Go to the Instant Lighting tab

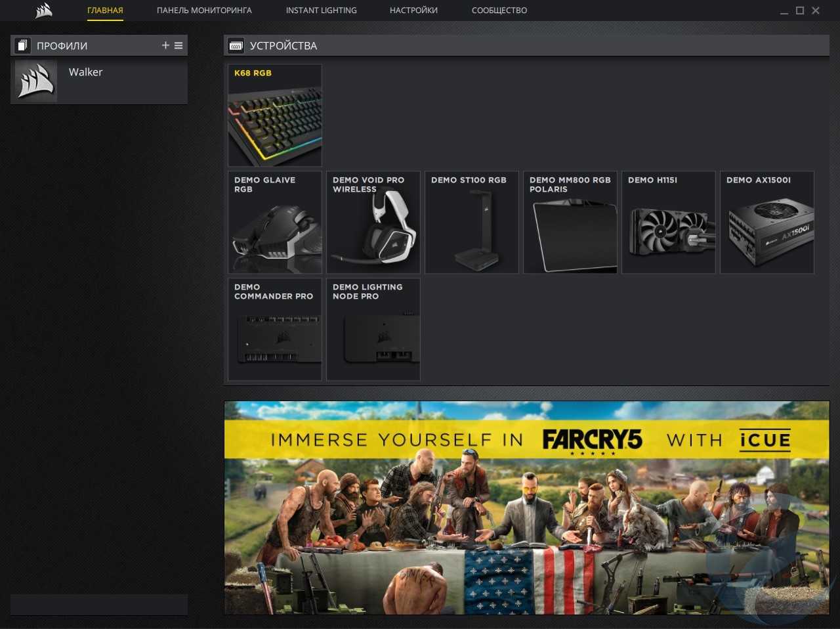coord(321,11)
